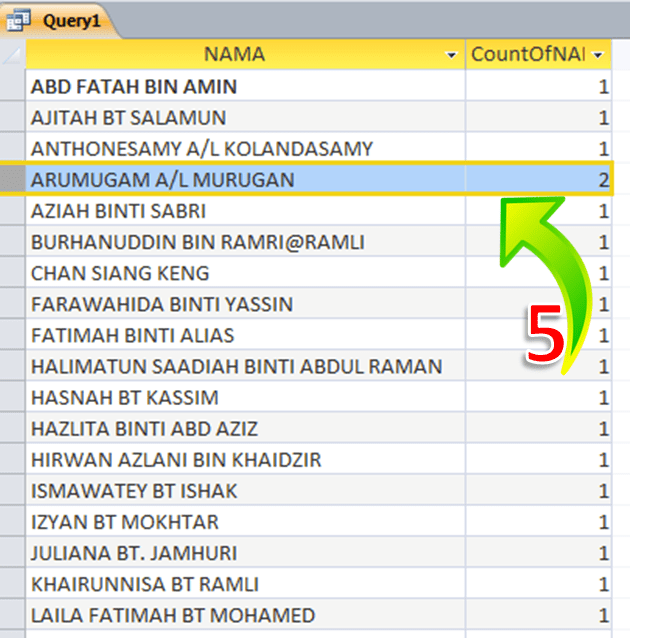Click the ABD FATAH BIN AMIN cell
Viewport: 654px width, 638px height.
(134, 87)
